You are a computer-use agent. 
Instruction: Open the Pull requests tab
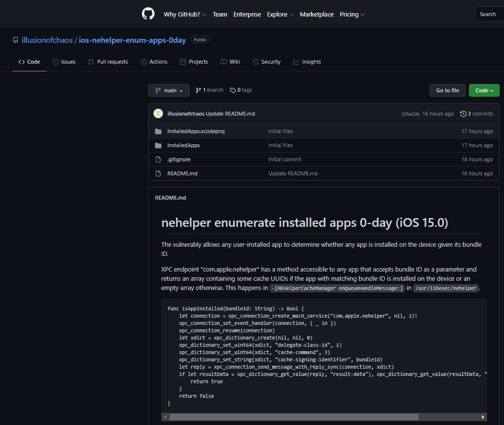click(108, 62)
